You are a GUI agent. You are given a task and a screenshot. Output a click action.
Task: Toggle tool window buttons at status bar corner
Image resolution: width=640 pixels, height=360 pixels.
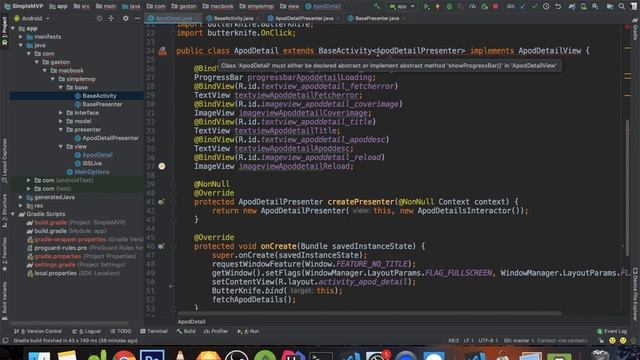click(5, 340)
